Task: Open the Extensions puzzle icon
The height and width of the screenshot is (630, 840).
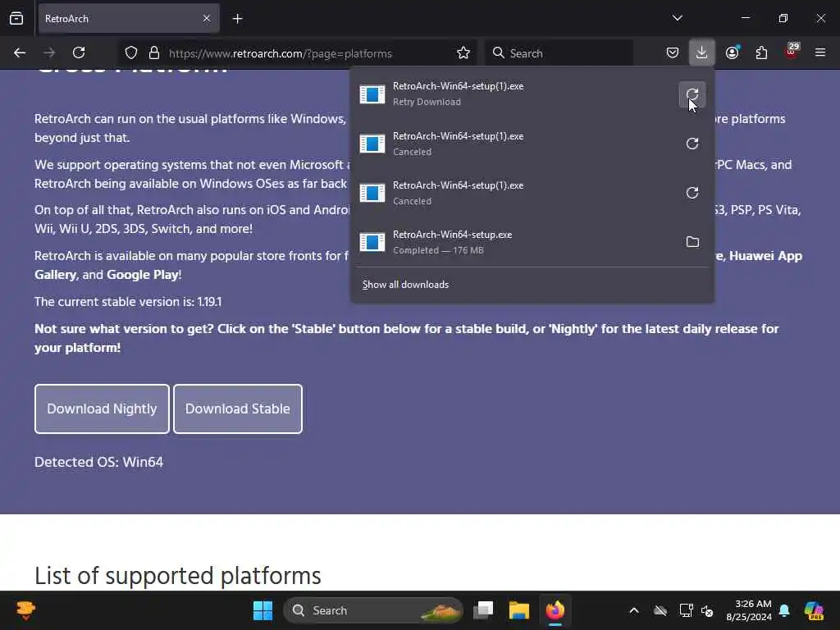Action: (x=761, y=53)
